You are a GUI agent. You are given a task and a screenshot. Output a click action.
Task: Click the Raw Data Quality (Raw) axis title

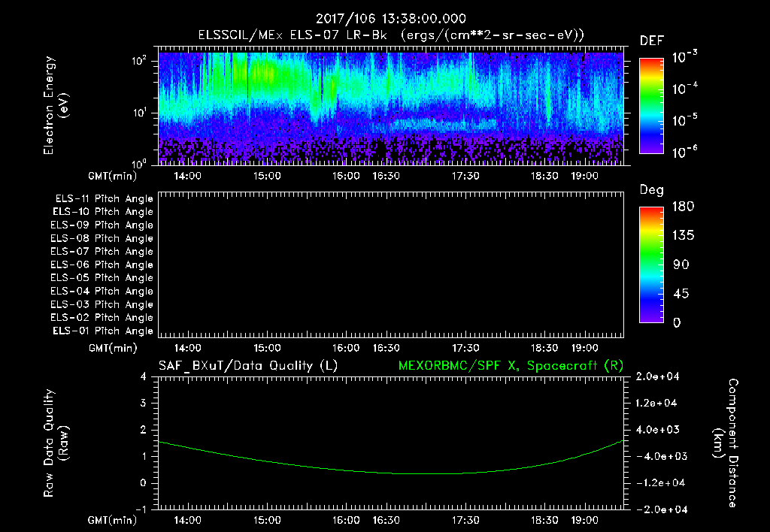coord(56,443)
